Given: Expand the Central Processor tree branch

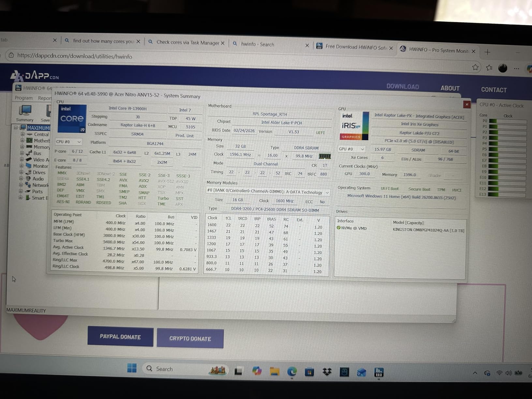Looking at the screenshot, I should (x=22, y=134).
